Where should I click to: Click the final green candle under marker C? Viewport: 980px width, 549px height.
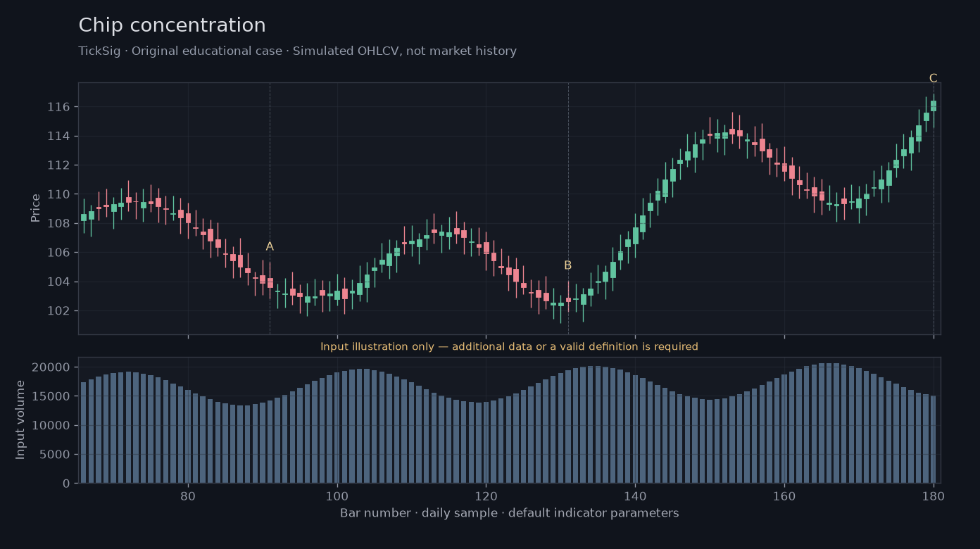pos(934,106)
